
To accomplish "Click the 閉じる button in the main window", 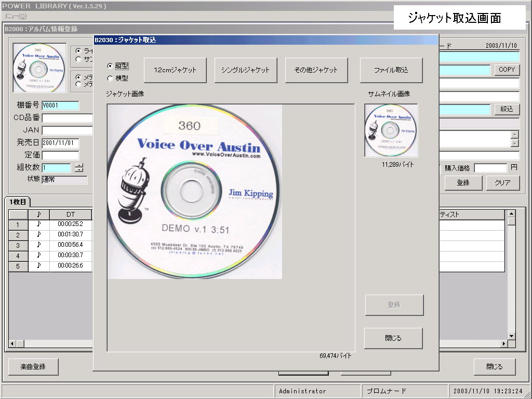I will tap(495, 367).
